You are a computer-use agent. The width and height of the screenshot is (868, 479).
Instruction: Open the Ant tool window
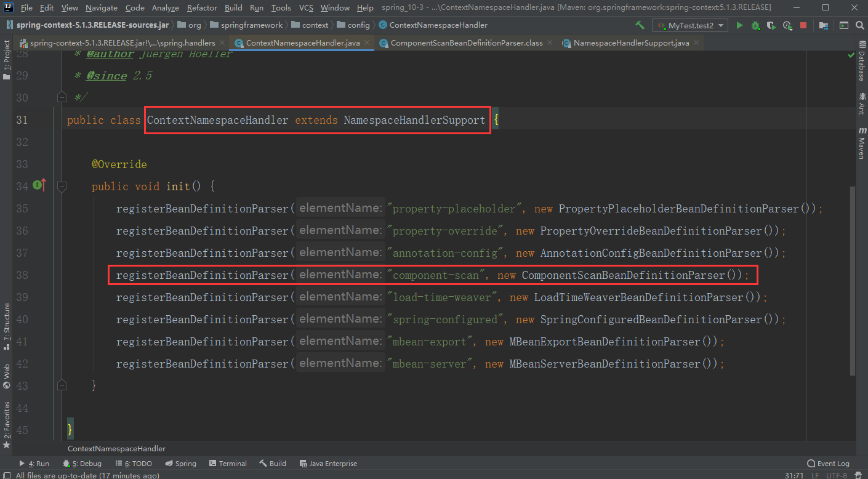(x=861, y=103)
